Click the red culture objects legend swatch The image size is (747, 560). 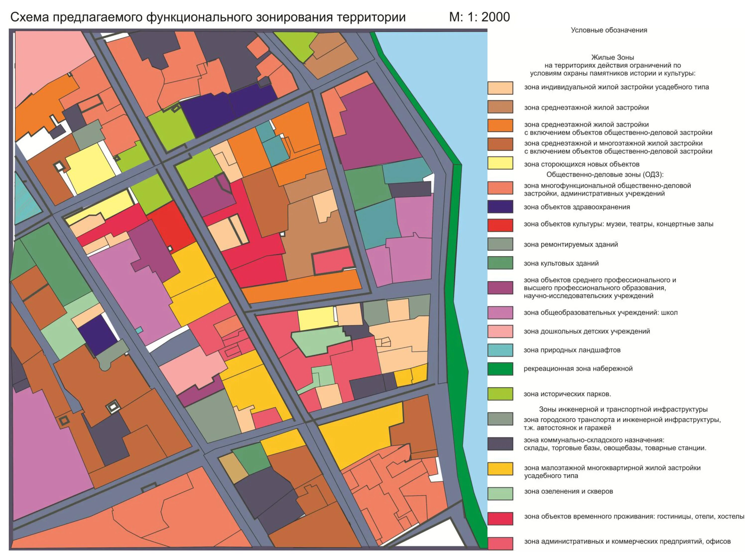[x=500, y=225]
